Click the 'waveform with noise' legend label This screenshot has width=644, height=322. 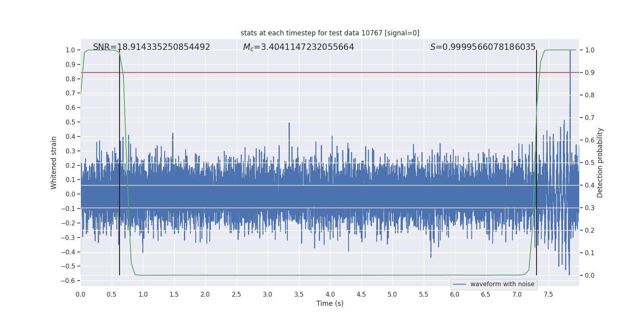[502, 284]
